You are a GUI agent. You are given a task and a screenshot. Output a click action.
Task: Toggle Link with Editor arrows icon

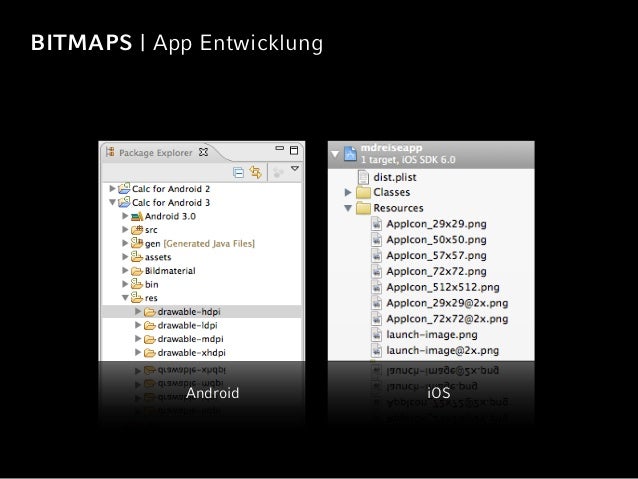point(256,172)
